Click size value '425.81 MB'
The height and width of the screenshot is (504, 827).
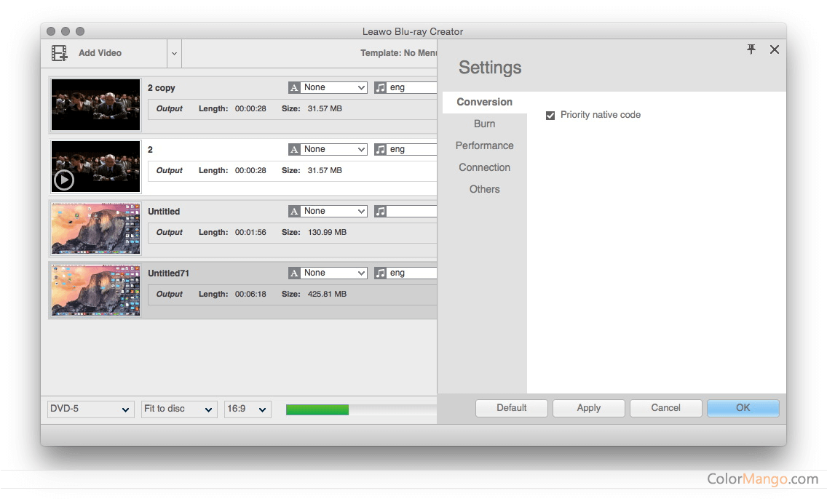pyautogui.click(x=327, y=295)
